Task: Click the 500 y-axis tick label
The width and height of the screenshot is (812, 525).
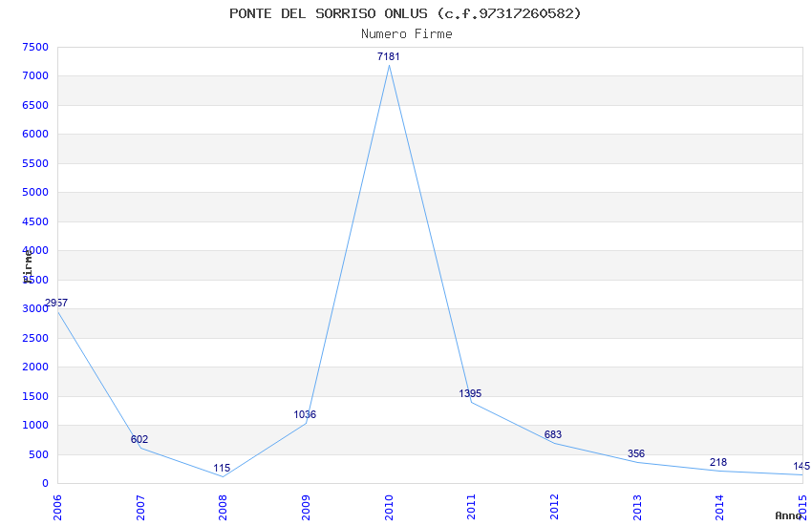Action: pos(39,454)
